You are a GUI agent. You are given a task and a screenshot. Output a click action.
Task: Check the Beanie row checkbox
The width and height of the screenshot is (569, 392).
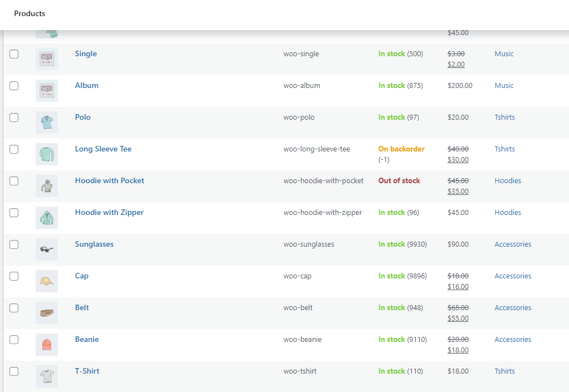[14, 340]
